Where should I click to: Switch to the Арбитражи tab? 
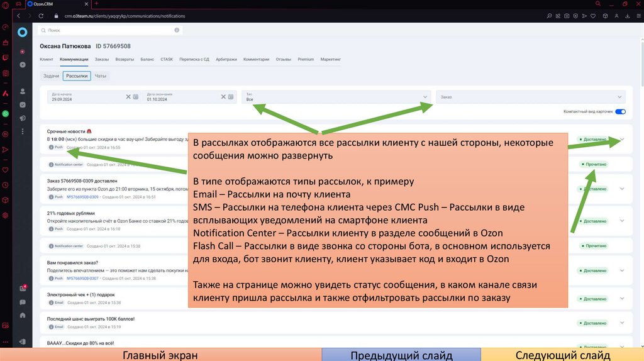coord(226,59)
